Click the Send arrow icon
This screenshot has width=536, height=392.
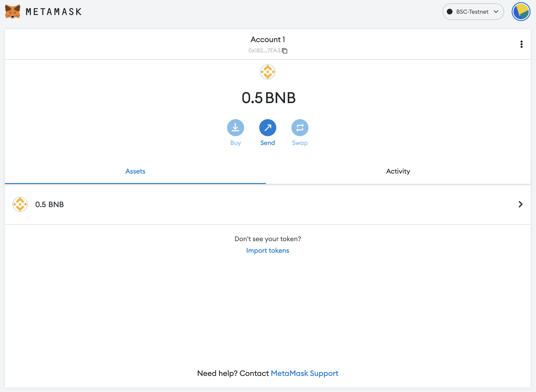268,128
